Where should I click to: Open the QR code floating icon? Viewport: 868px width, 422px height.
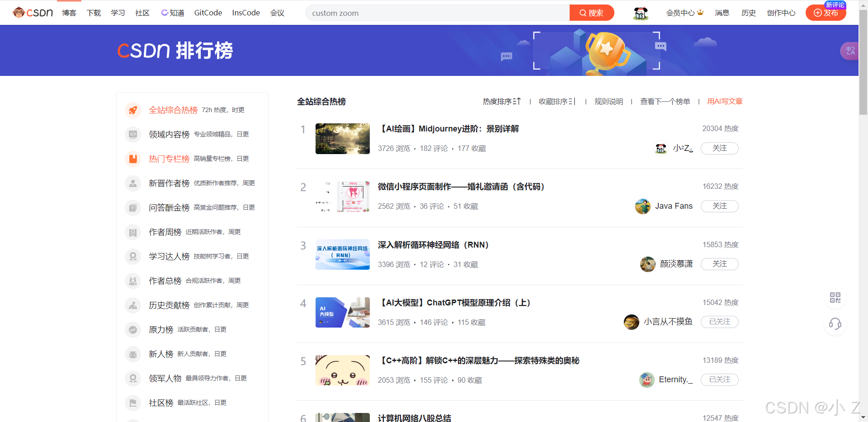click(835, 297)
